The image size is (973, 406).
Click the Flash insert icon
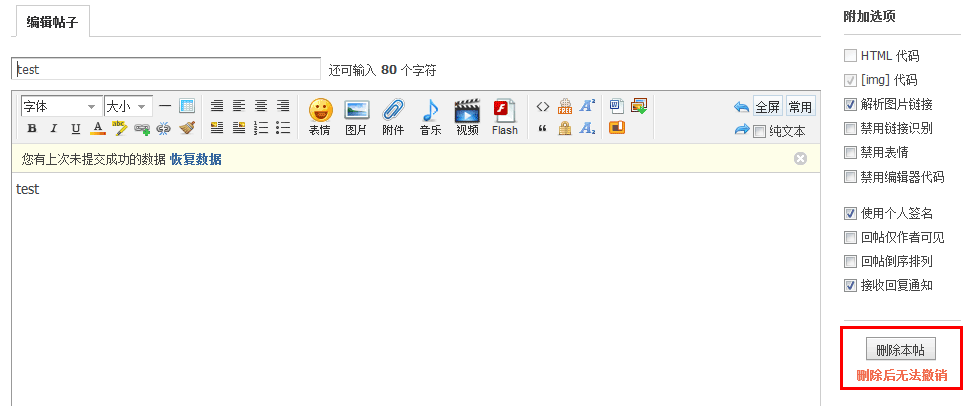click(505, 116)
